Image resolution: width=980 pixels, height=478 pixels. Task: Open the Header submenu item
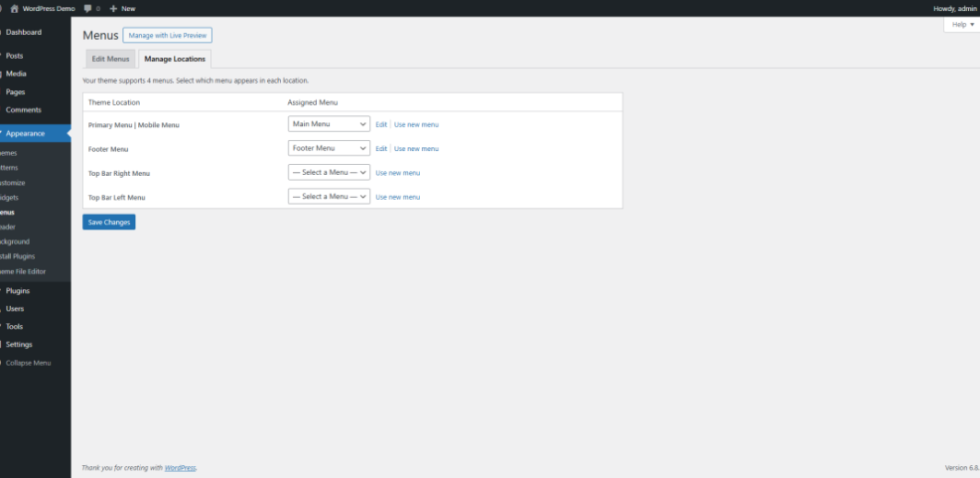click(8, 227)
